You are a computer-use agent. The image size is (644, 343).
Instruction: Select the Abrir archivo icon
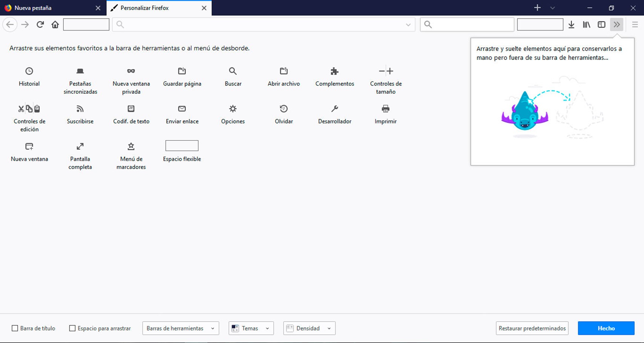click(284, 71)
